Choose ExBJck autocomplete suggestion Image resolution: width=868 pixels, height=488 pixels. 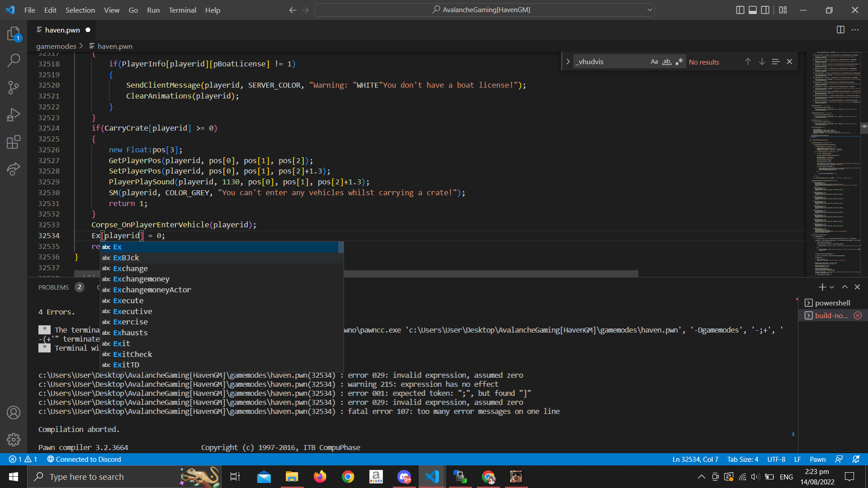[222, 258]
